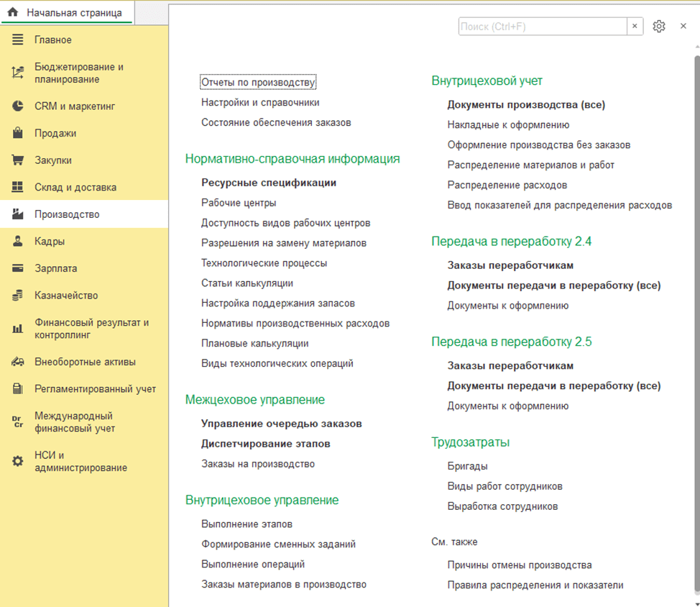Click the shopping bag icon for Продажи

pos(18,134)
